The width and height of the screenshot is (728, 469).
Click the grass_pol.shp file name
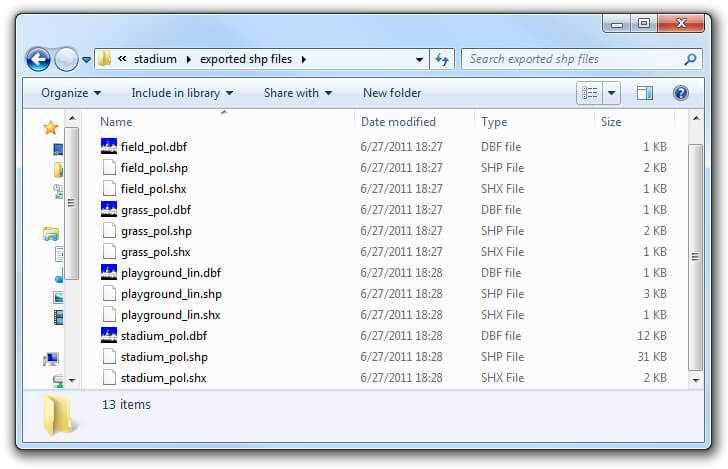point(156,231)
